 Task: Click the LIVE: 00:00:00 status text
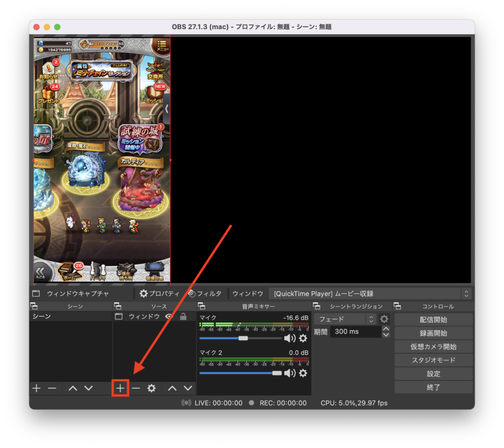pyautogui.click(x=219, y=403)
